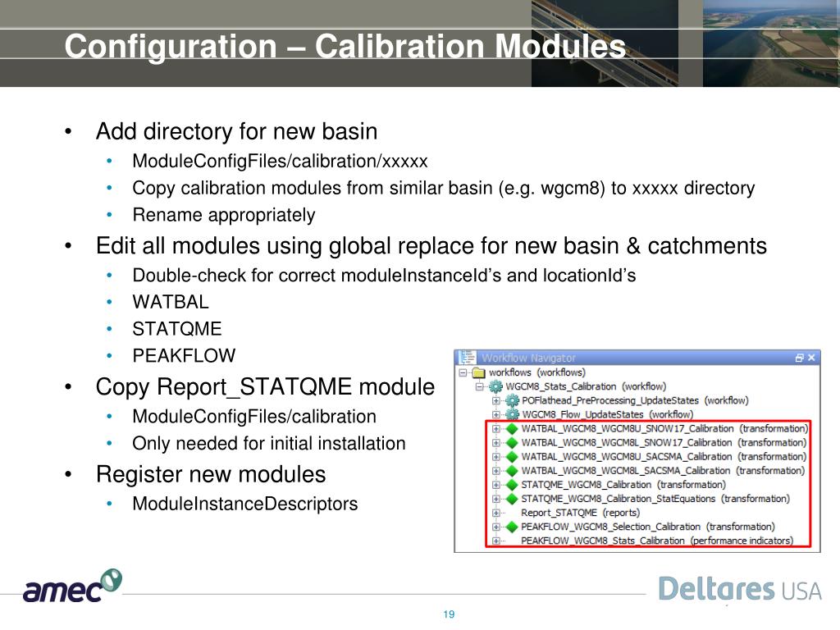
Task: Close the Workflow Navigator panel
Action: tap(811, 358)
